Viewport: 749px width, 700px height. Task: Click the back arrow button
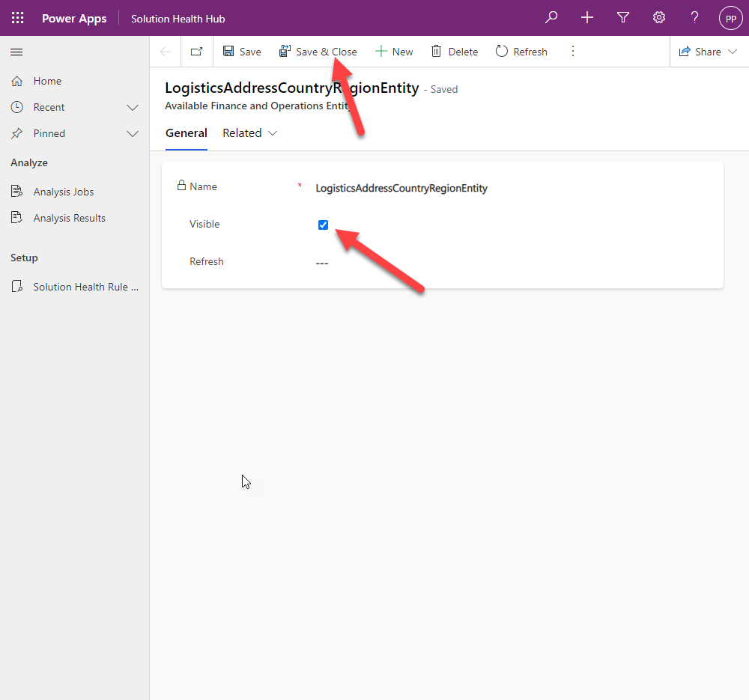166,52
